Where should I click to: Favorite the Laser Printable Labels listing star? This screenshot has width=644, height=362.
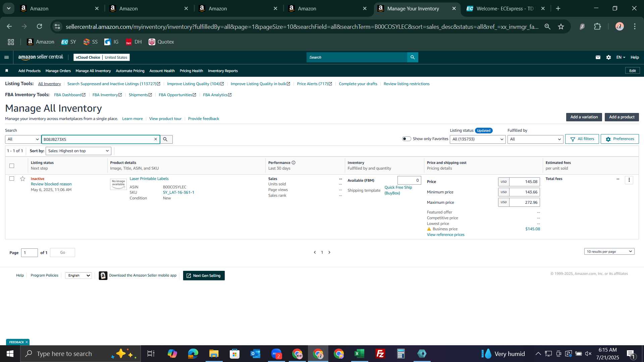[x=22, y=179]
